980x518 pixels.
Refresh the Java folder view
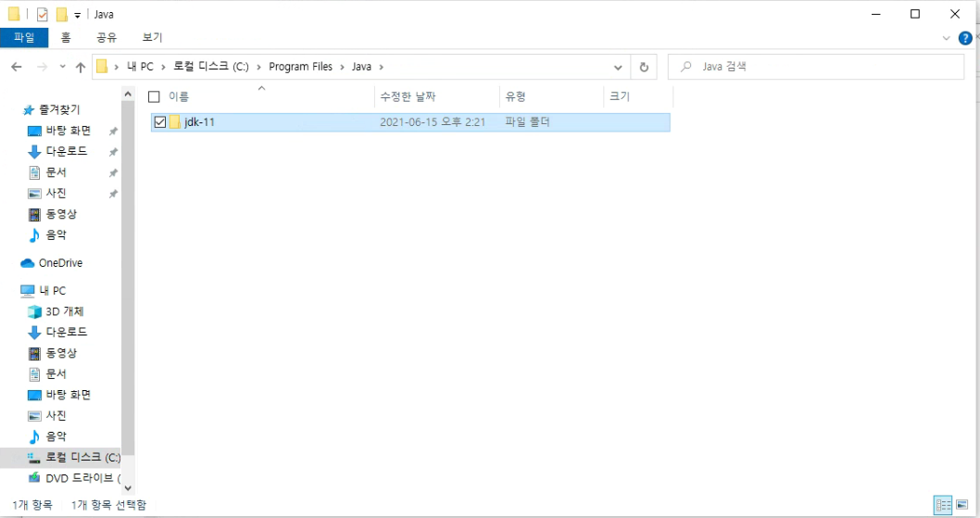pos(644,67)
